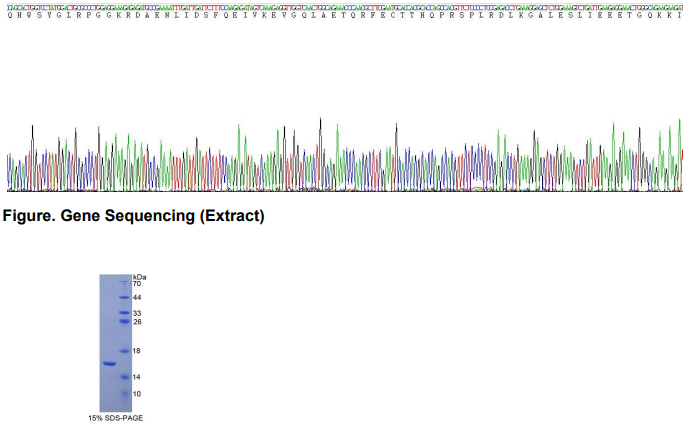695x432 pixels.
Task: Click the 18 kDa ladder band
Action: tap(125, 351)
